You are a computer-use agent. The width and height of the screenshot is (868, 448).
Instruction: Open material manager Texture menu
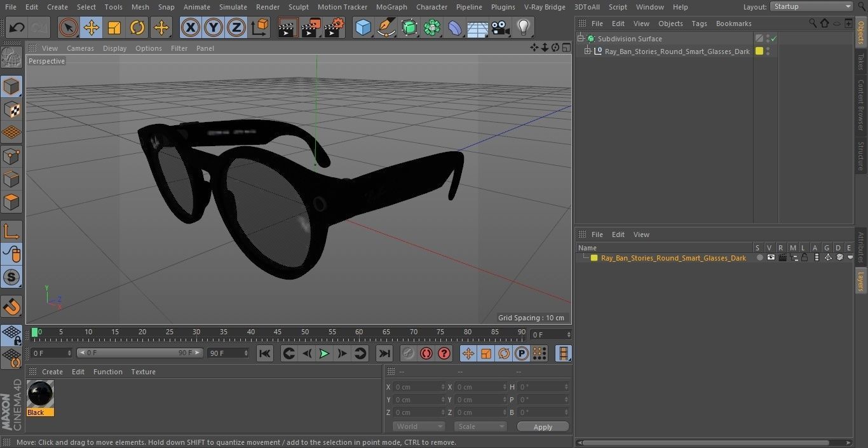pos(143,372)
